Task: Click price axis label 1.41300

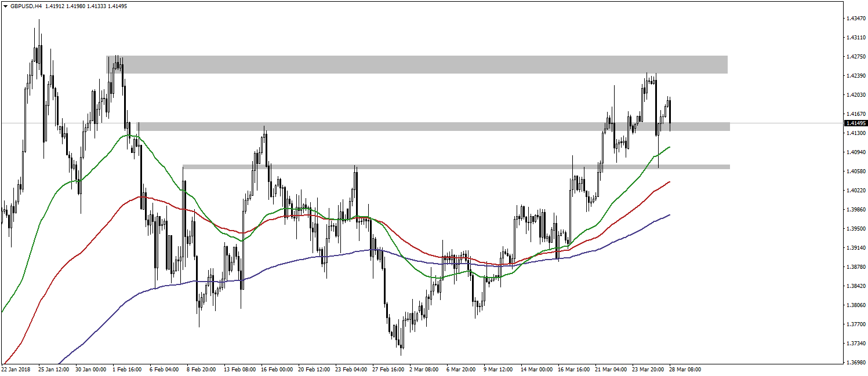Action: pyautogui.click(x=855, y=133)
